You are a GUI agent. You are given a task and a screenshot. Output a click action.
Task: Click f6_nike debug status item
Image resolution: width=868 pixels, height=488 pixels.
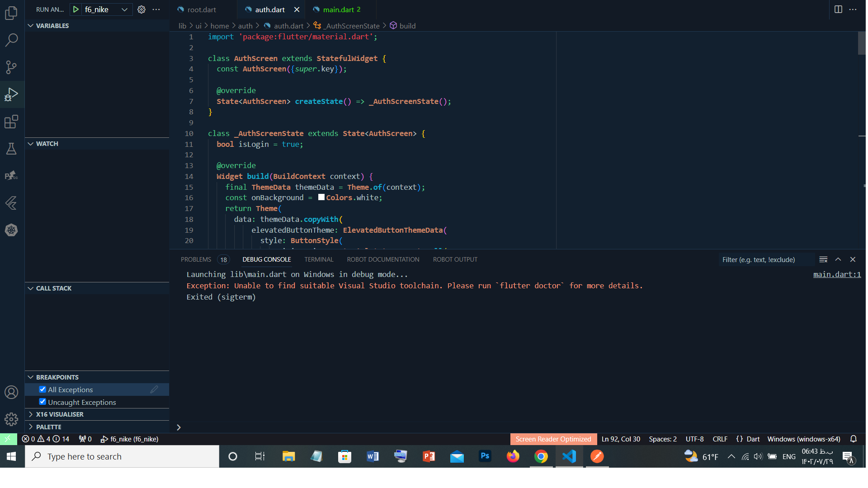tap(129, 439)
